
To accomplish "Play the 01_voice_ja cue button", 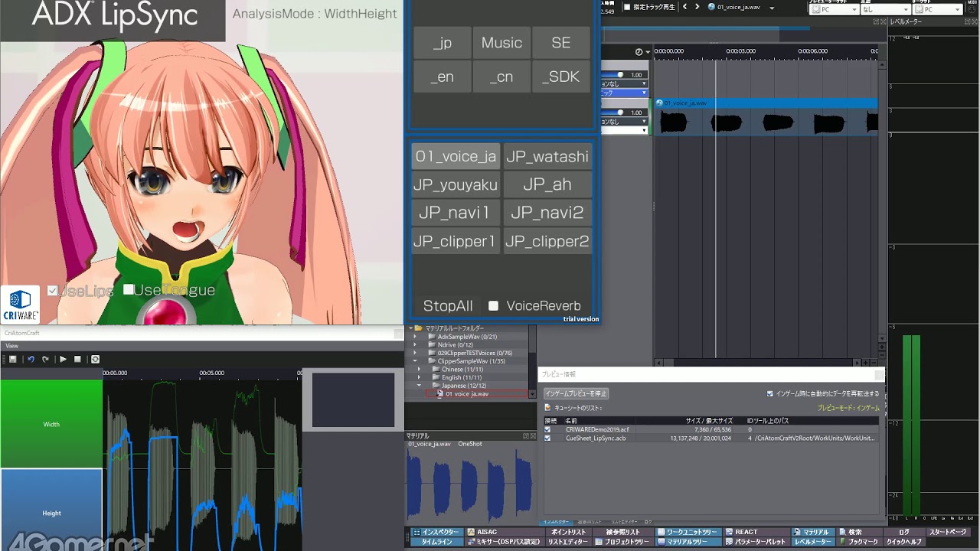I will (x=456, y=156).
